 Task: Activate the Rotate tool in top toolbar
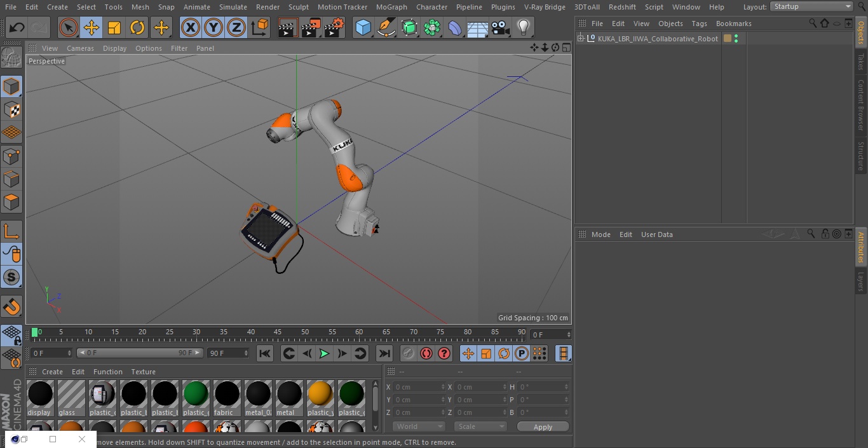click(x=137, y=27)
